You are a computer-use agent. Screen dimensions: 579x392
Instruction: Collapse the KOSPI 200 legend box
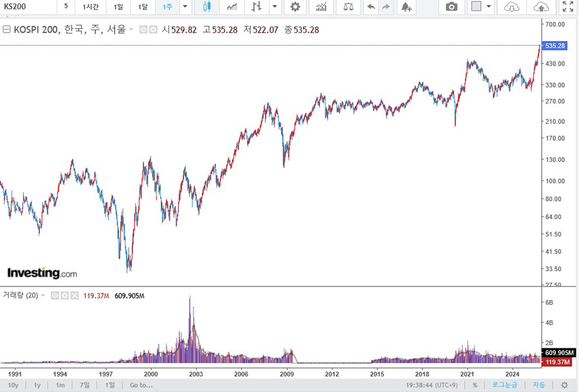6,30
